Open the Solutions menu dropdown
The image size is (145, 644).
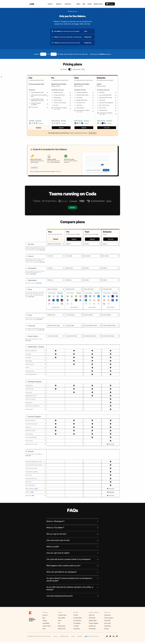59,4
